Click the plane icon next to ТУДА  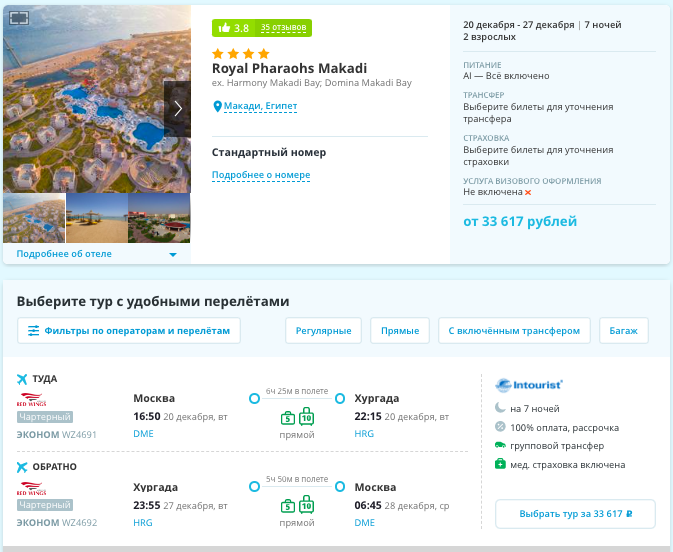point(22,379)
